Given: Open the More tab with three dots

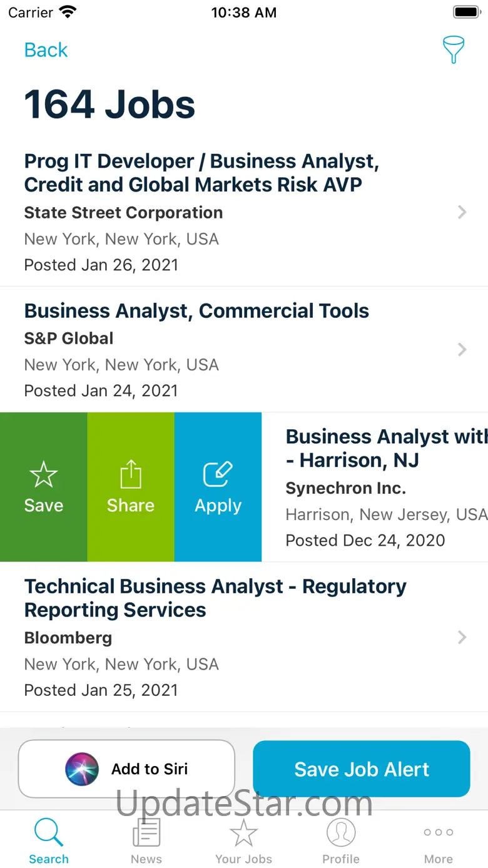Looking at the screenshot, I should point(438,840).
